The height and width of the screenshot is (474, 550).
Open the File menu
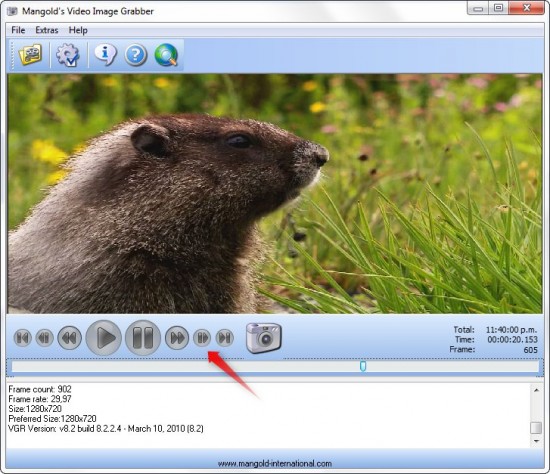[x=18, y=30]
